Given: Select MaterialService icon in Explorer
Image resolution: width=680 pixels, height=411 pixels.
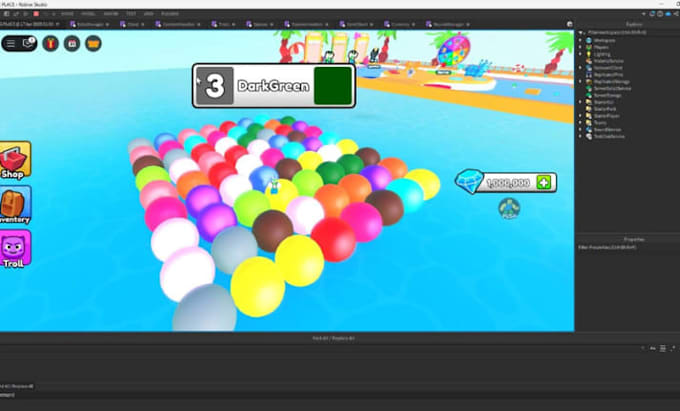Looking at the screenshot, I should [589, 61].
